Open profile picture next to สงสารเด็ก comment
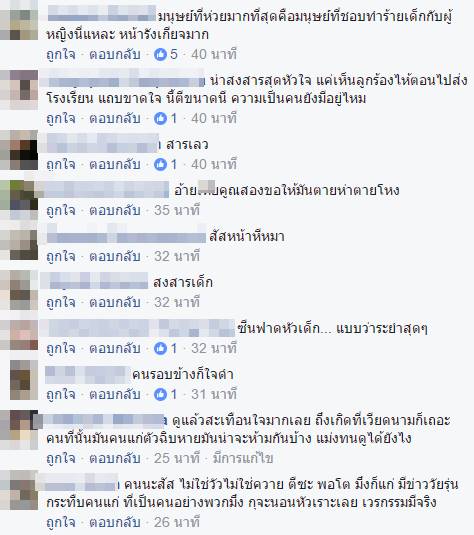This screenshot has width=474, height=535. tap(19, 290)
